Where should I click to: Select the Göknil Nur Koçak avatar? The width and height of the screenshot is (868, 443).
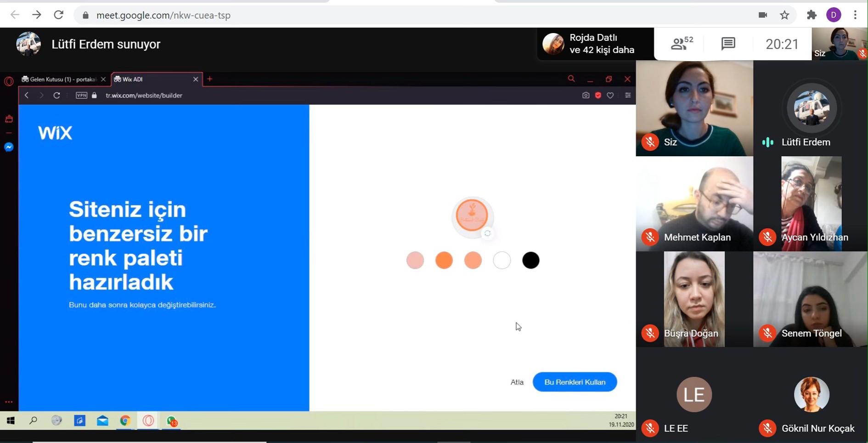812,394
